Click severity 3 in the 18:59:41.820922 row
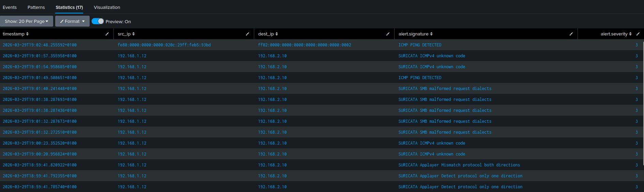This screenshot has height=192, width=644. click(637, 165)
